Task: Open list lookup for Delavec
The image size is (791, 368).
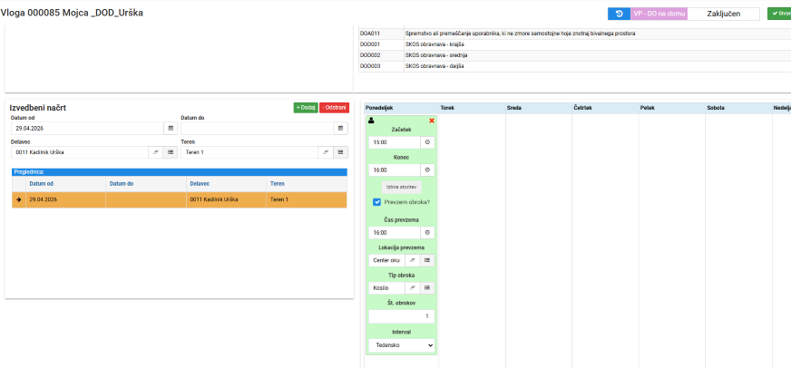Action: pyautogui.click(x=171, y=152)
